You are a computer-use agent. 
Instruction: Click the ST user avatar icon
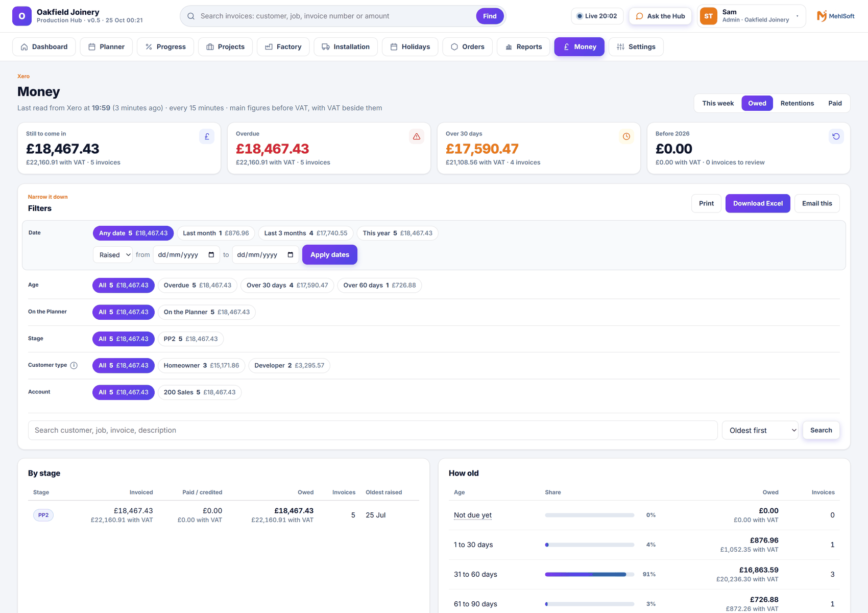[x=708, y=16]
